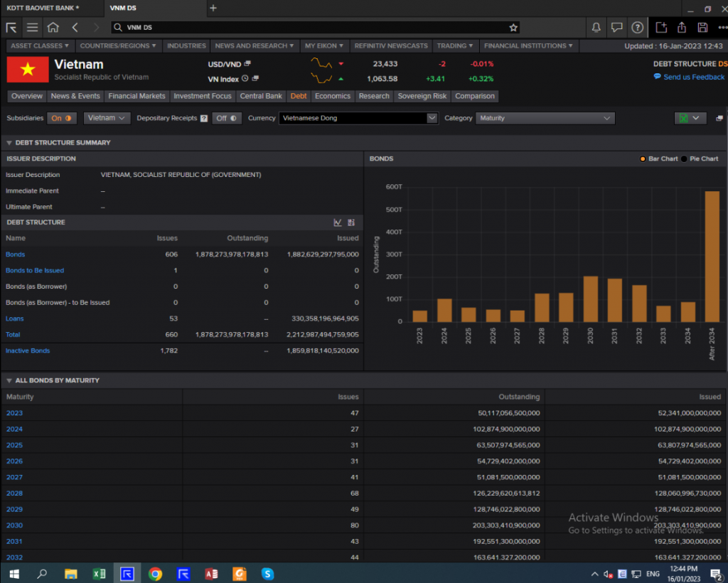The height and width of the screenshot is (583, 728).
Task: Click the chart view icon in Debt Structure
Action: (338, 223)
